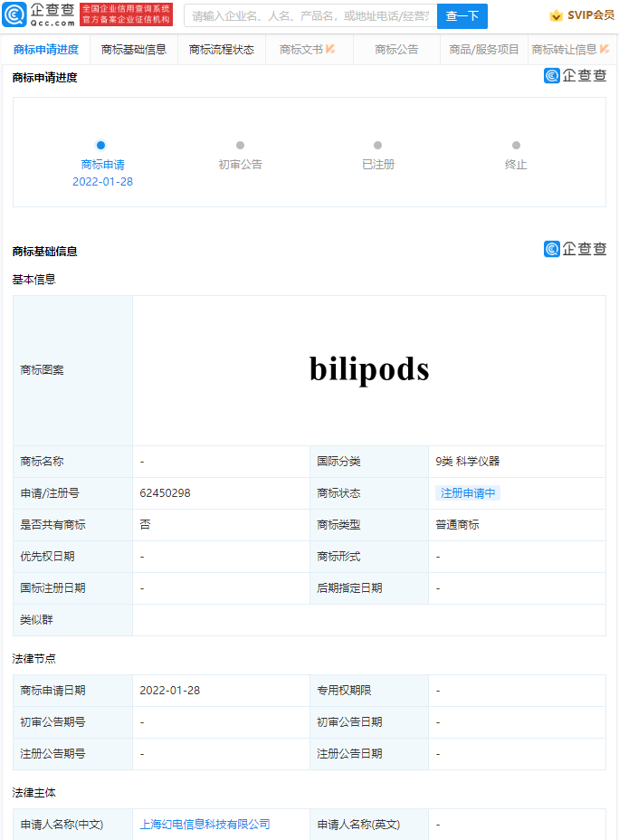619x840 pixels.
Task: Click the VIP badge on 商标文书 tab
Action: tap(331, 49)
